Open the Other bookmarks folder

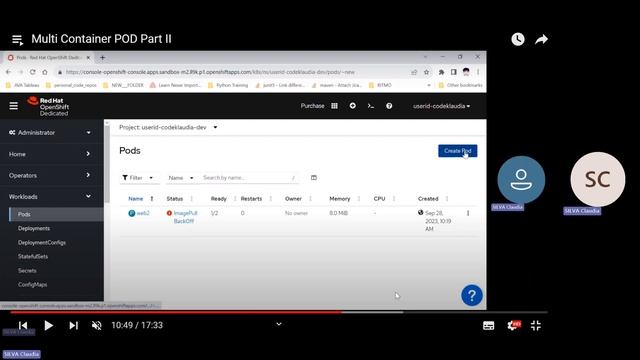coord(460,85)
